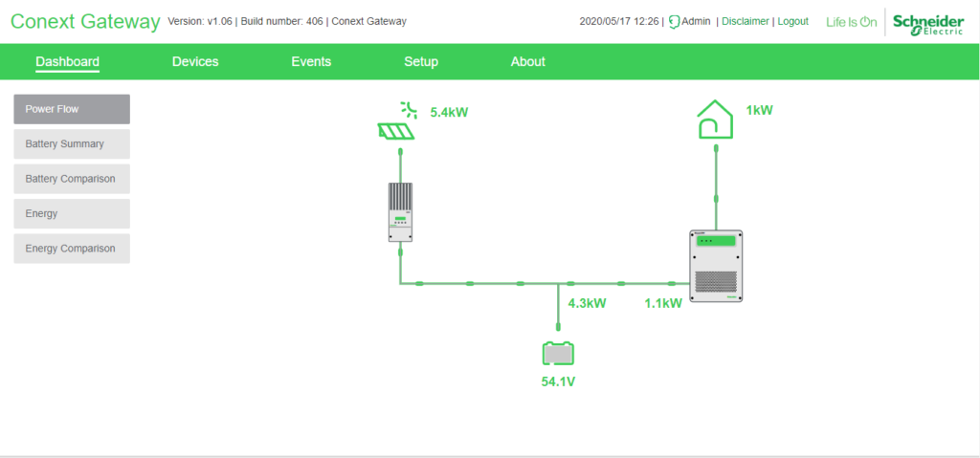Viewport: 980px width, 458px height.
Task: Open the Devices tab
Action: point(195,62)
